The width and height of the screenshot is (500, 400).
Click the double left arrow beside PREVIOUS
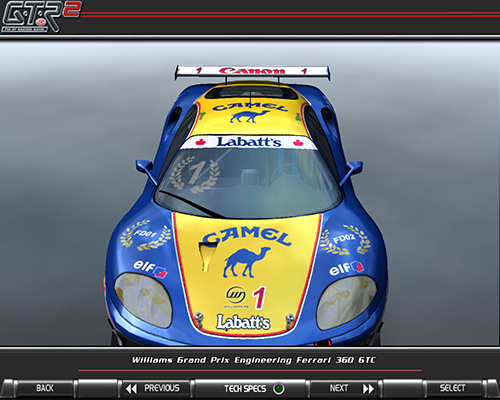131,389
